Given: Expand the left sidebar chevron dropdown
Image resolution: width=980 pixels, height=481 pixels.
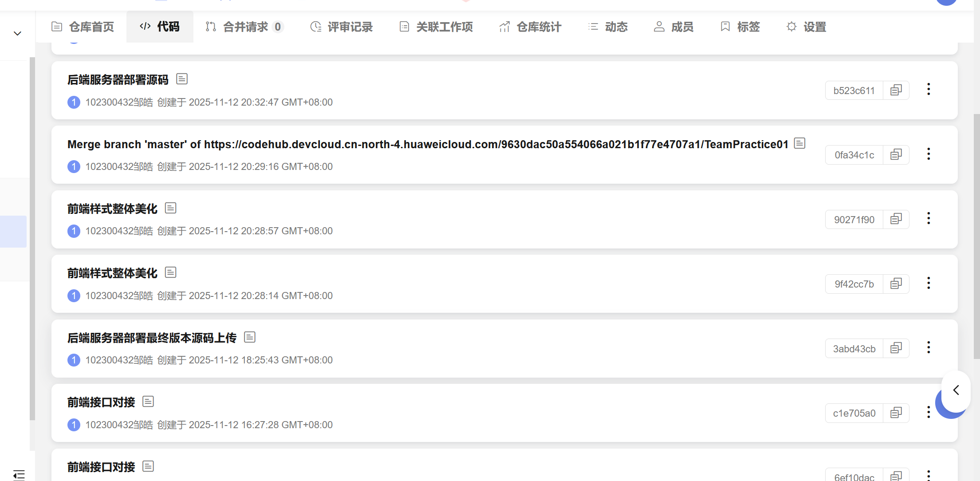Looking at the screenshot, I should click(x=17, y=33).
